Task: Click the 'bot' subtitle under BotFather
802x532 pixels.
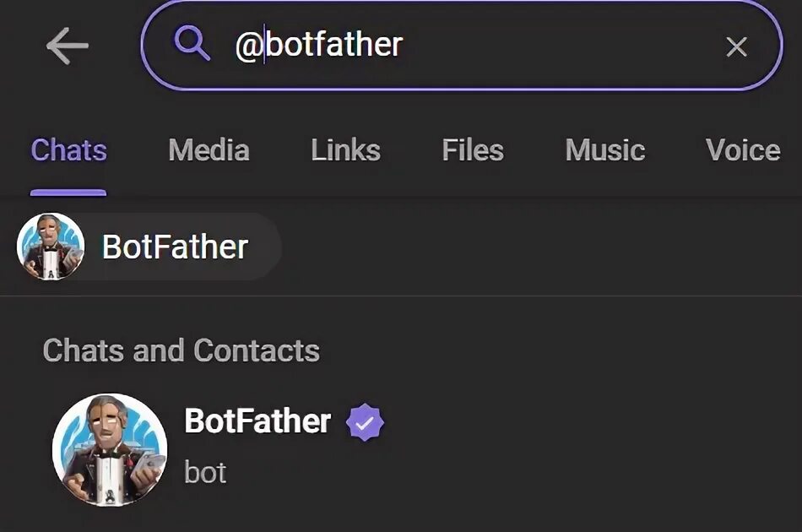Action: [x=205, y=472]
